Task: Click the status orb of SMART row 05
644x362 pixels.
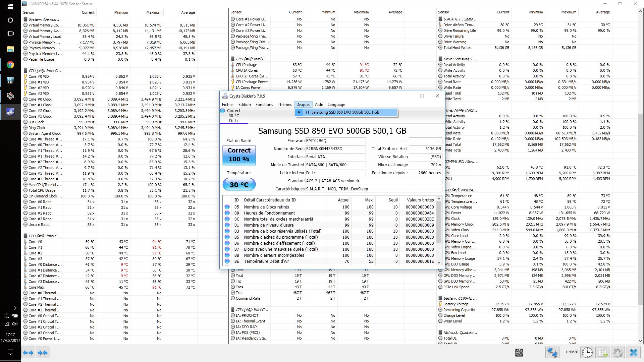Action: tap(227, 207)
